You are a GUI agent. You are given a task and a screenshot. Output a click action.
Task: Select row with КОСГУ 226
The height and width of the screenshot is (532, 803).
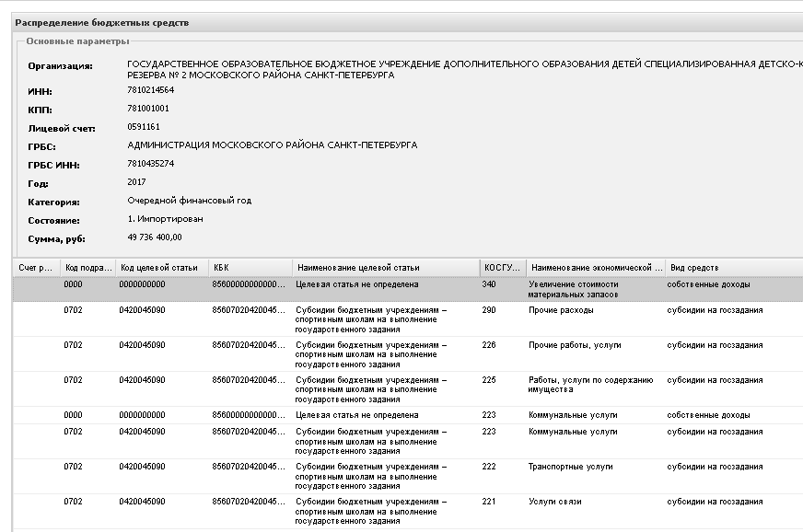click(408, 354)
